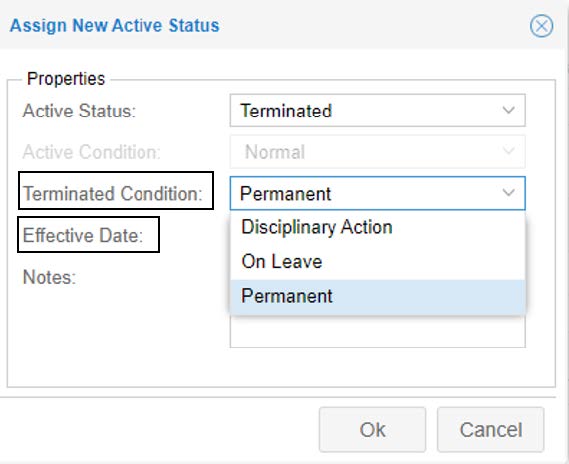Confirm with the Ok button
The width and height of the screenshot is (569, 464).
point(372,430)
